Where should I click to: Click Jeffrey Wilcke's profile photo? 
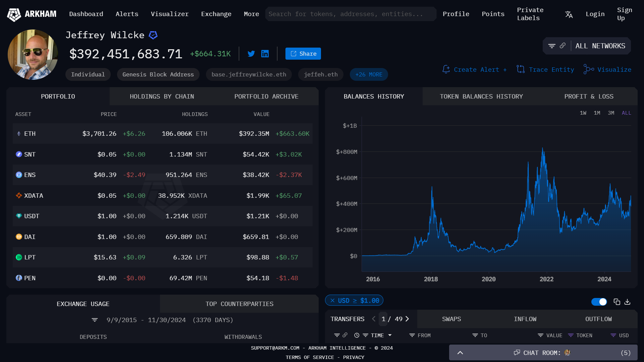point(33,55)
